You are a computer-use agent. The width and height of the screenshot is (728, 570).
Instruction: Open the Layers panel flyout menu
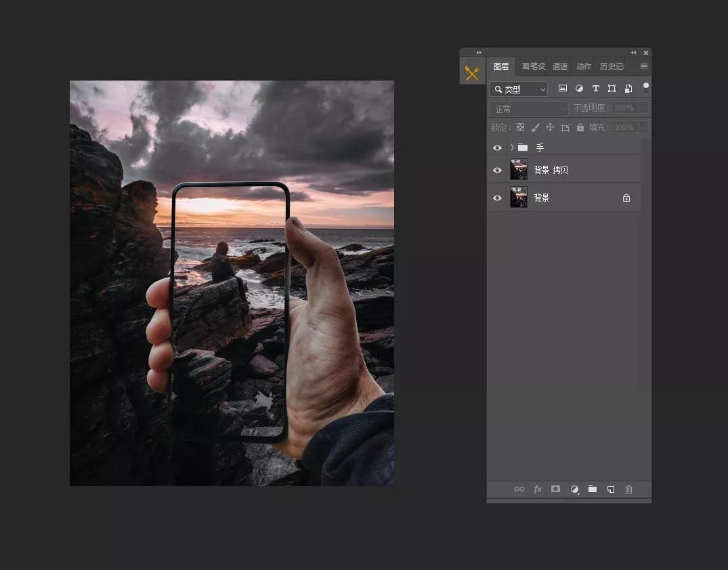point(643,66)
